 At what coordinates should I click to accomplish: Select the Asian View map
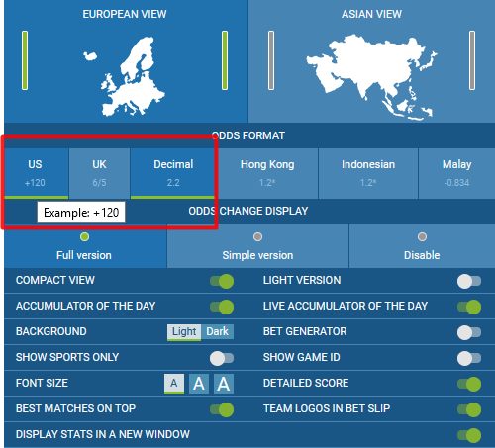click(371, 77)
